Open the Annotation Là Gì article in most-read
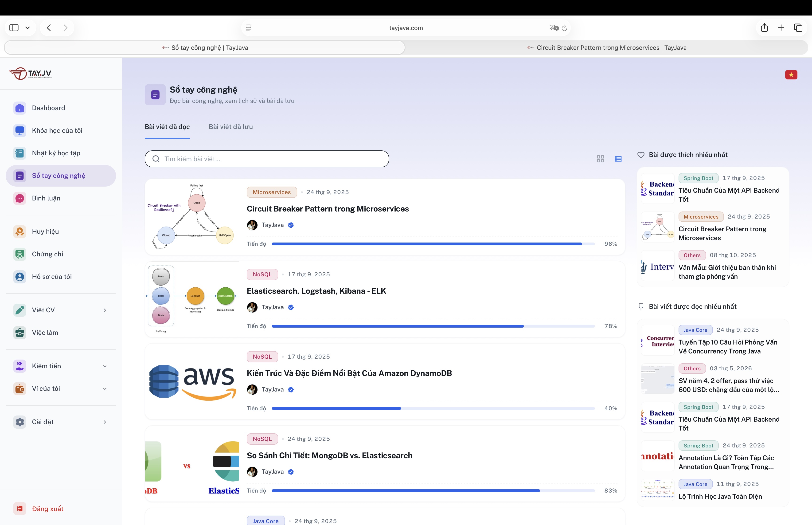 [726, 462]
